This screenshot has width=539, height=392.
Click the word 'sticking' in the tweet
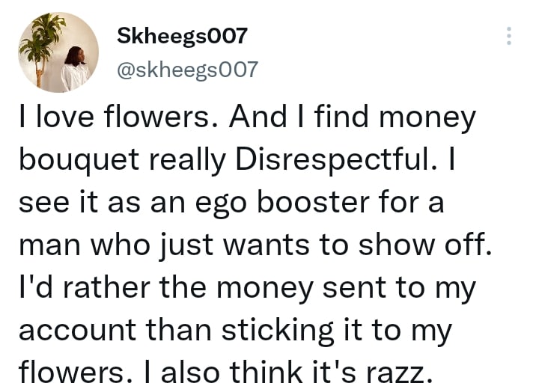point(278,330)
